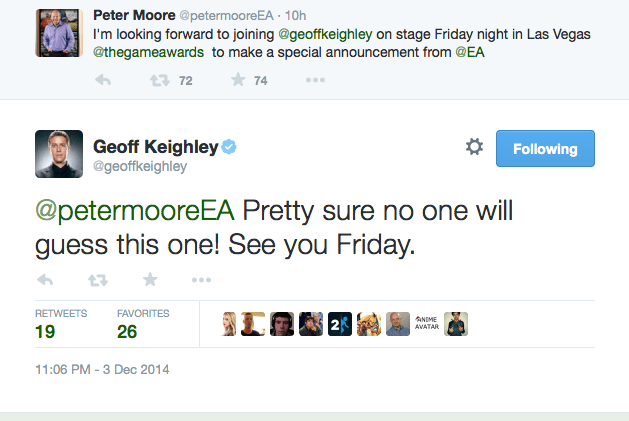Retweet Geoff Keighley's tweet
The width and height of the screenshot is (629, 421).
coord(98,280)
